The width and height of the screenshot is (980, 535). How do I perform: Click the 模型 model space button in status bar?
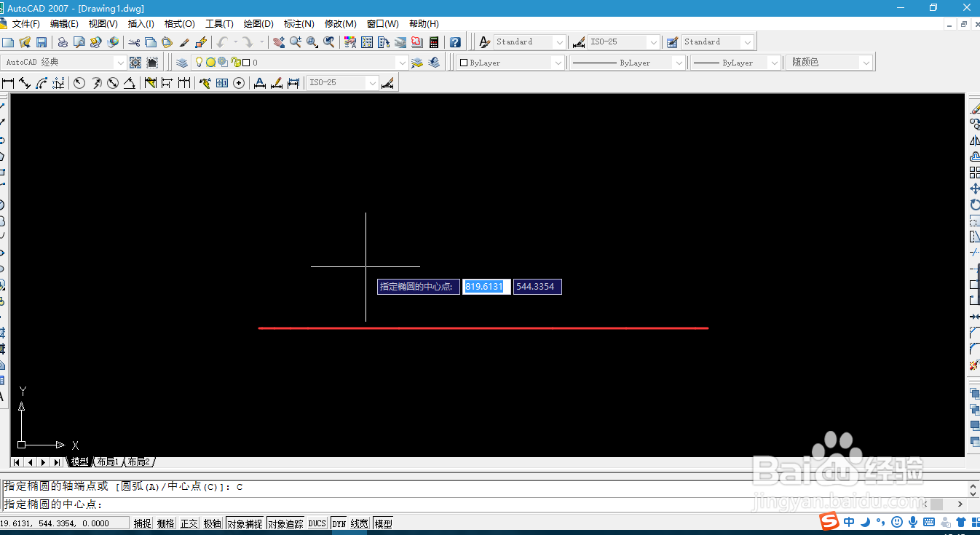(x=383, y=523)
